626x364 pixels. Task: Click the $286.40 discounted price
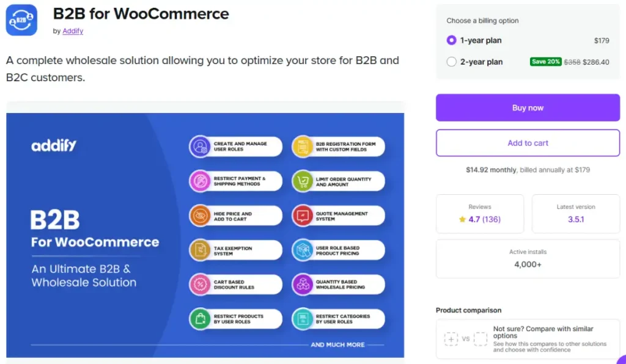[596, 62]
